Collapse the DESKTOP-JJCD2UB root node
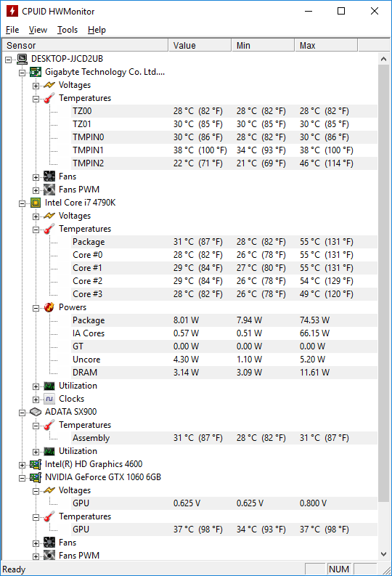Image resolution: width=392 pixels, height=576 pixels. [x=9, y=60]
